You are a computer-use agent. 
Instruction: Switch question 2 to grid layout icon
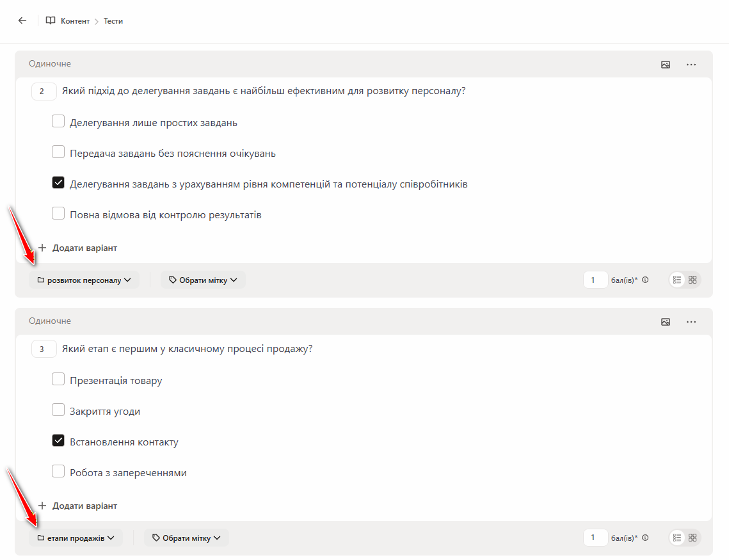click(x=693, y=280)
